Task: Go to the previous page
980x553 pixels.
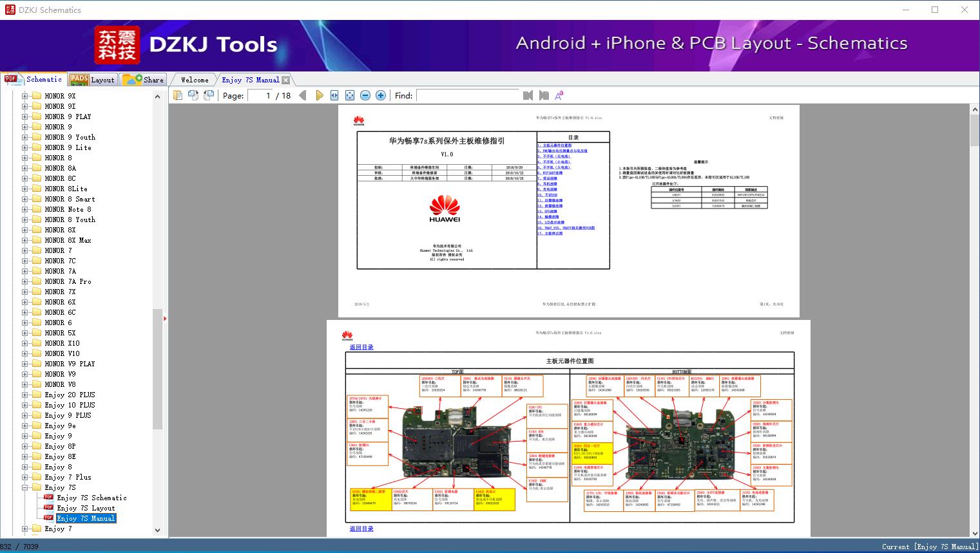Action: point(303,95)
